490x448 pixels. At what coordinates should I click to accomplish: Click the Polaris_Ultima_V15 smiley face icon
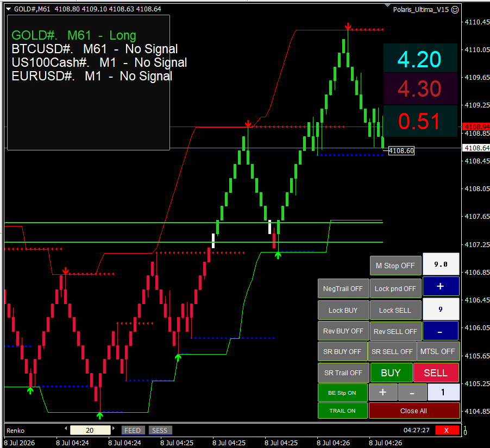(x=455, y=10)
